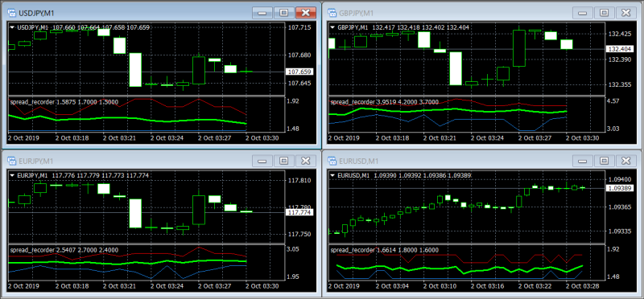Screen dimensions: 644x299
Task: Maximize the GBPJPY,M1 chart window
Action: point(605,13)
